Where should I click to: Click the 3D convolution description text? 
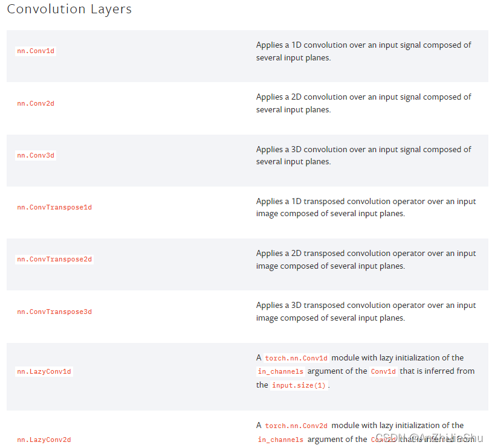(x=363, y=156)
